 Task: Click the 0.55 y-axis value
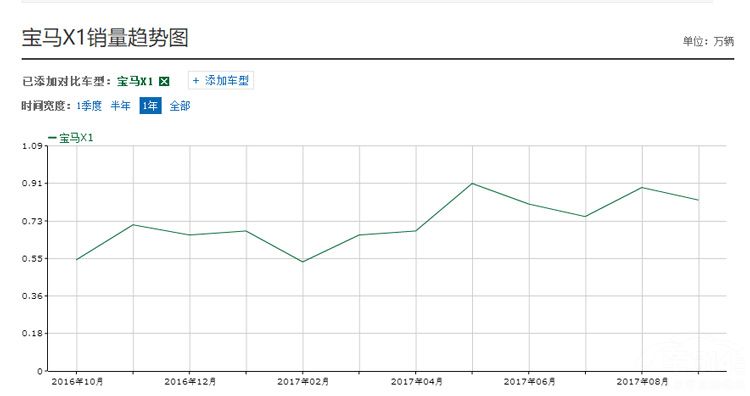(32, 258)
